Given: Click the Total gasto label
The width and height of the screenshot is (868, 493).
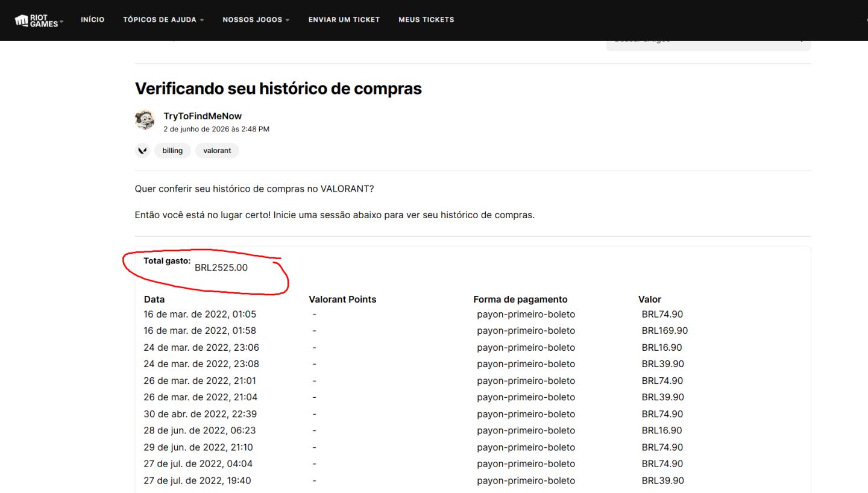Looking at the screenshot, I should pyautogui.click(x=167, y=261).
